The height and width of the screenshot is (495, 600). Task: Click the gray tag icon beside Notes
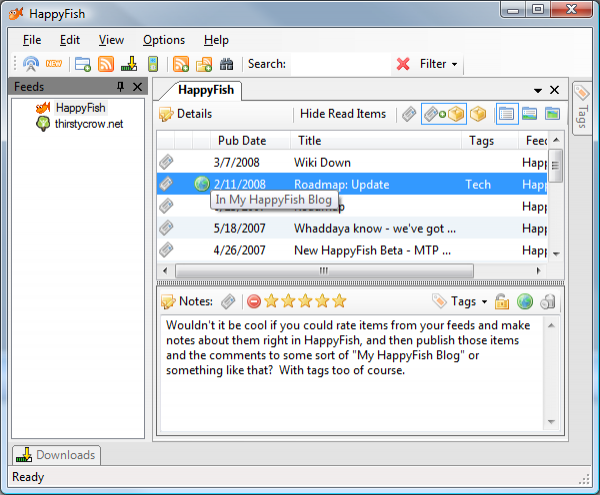228,301
